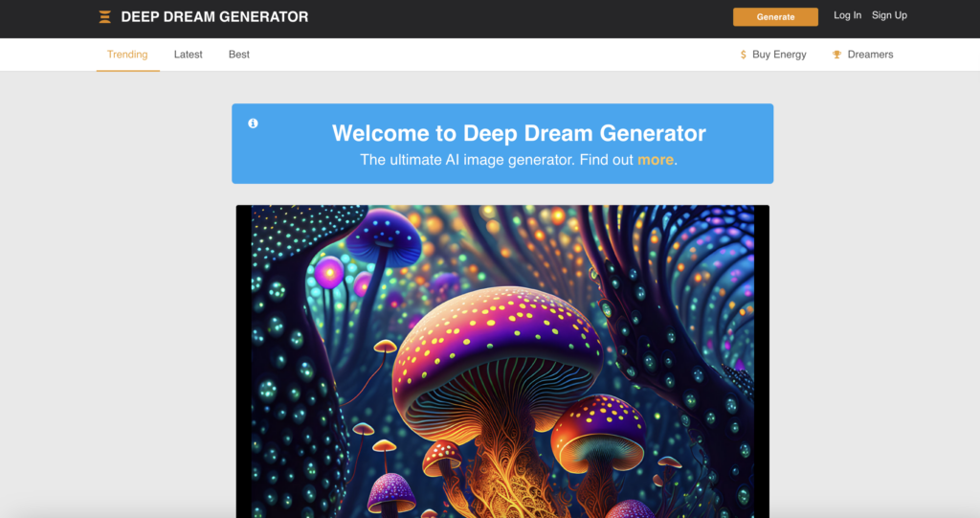980x518 pixels.
Task: Open the Sign Up page
Action: tap(889, 15)
